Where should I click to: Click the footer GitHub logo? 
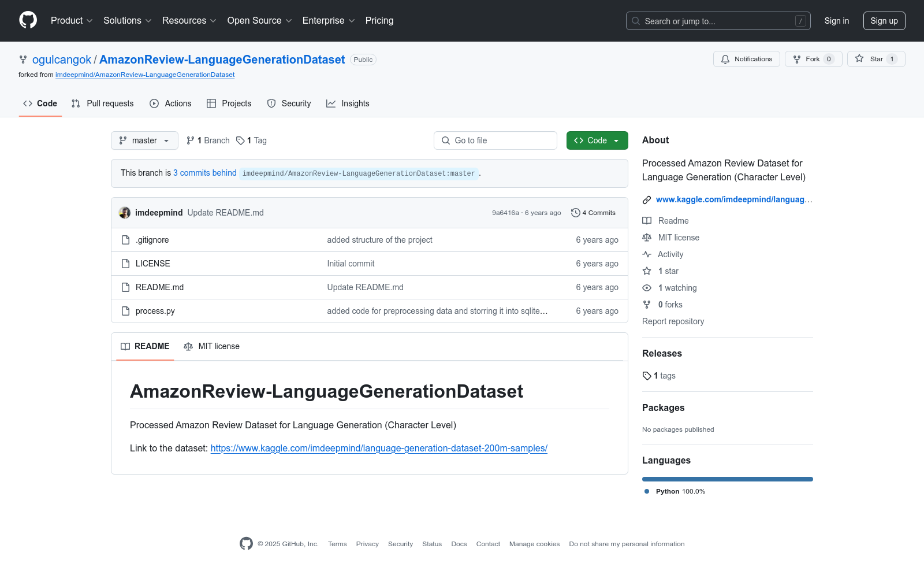(x=246, y=544)
